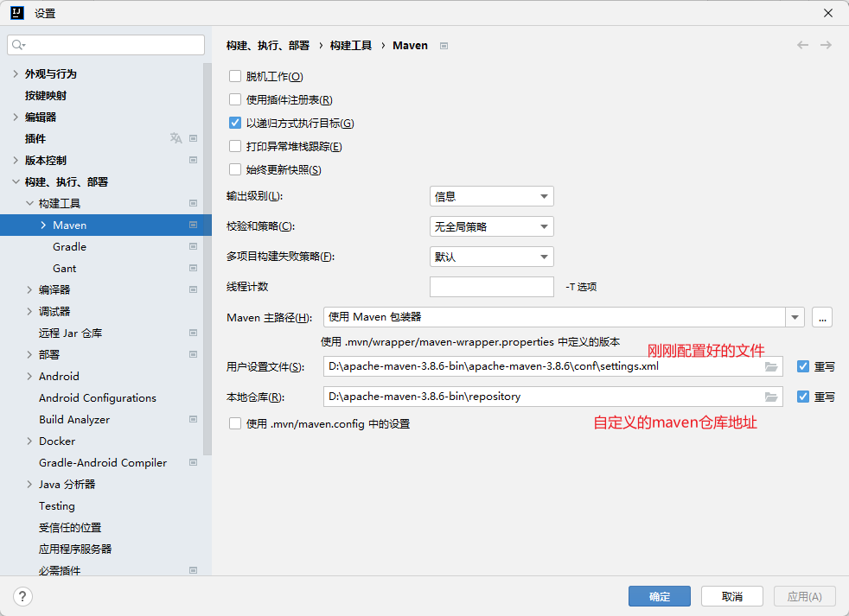
Task: Click the help question mark icon
Action: [x=22, y=596]
